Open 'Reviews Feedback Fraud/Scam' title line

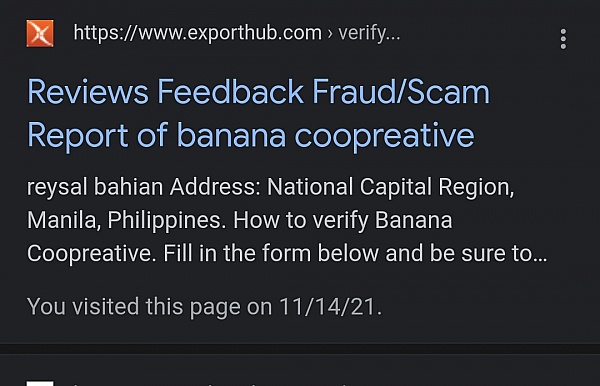[259, 91]
